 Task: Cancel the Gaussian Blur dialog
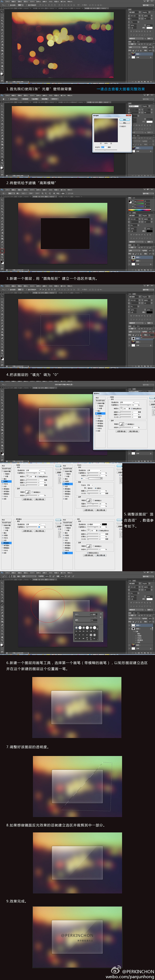tap(125, 123)
